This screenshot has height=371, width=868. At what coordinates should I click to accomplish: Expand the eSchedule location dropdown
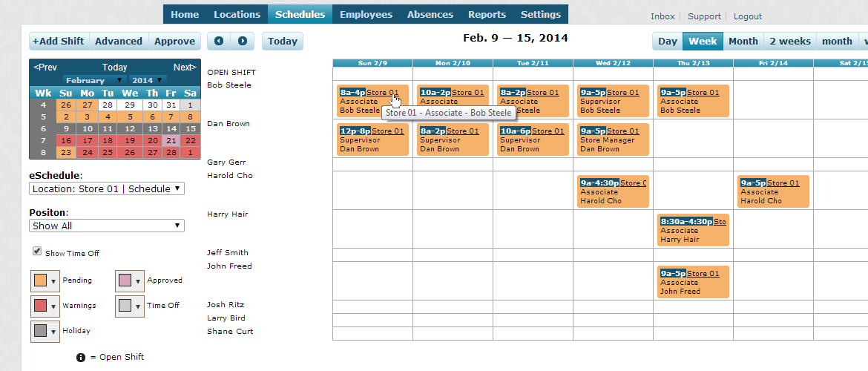click(x=106, y=188)
